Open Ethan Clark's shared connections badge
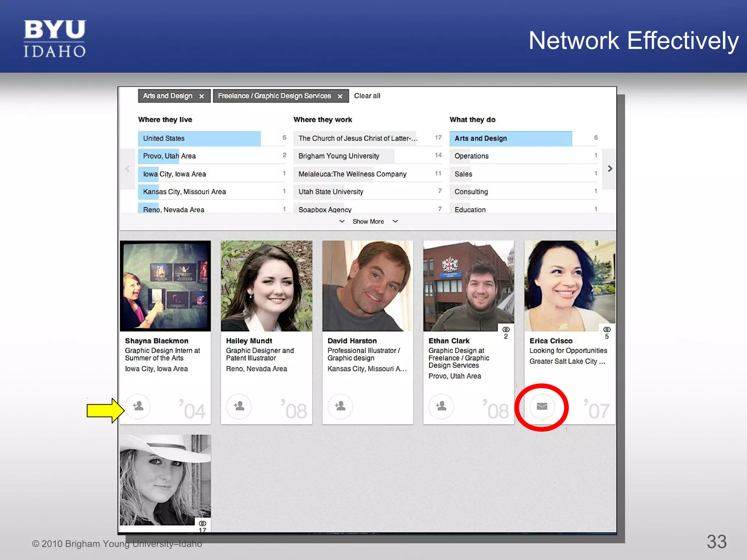This screenshot has height=560, width=747. click(x=506, y=332)
